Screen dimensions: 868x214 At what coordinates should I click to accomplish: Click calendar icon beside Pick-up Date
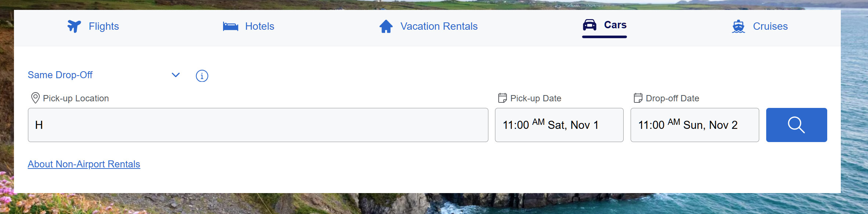pyautogui.click(x=502, y=98)
